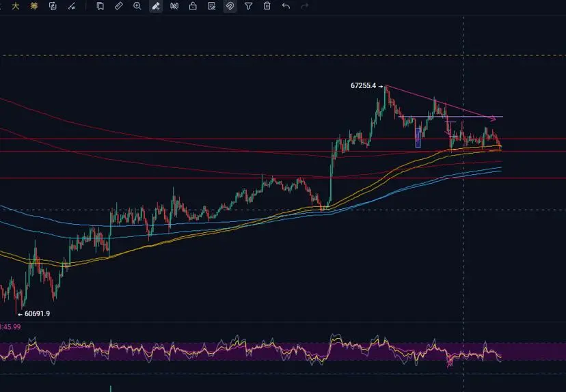Click the trash delete drawings icon

[x=267, y=5]
